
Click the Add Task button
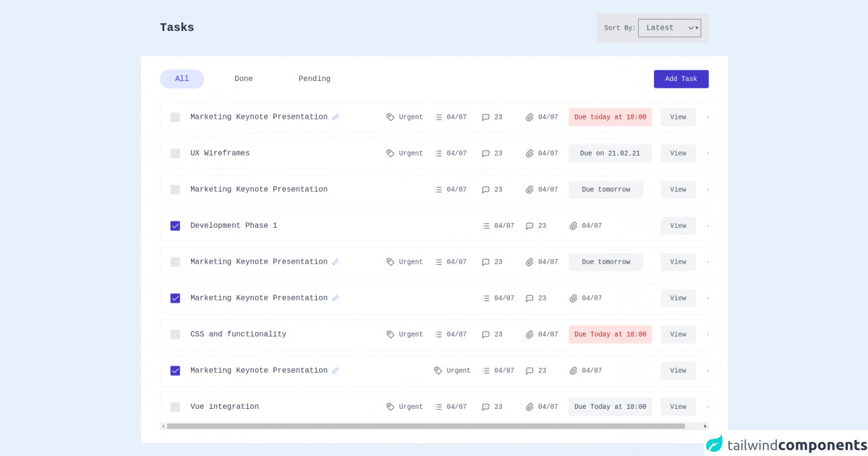681,78
